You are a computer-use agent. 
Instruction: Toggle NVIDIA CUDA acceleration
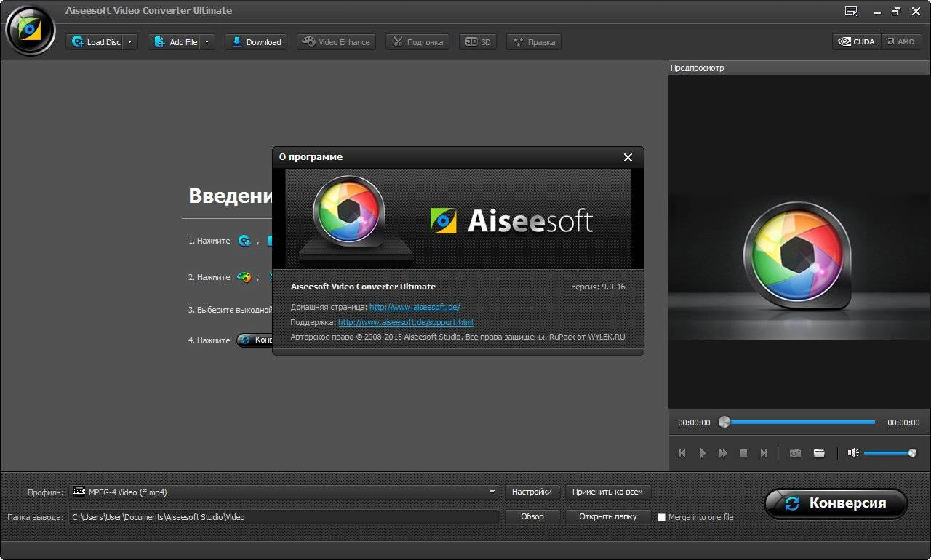857,42
